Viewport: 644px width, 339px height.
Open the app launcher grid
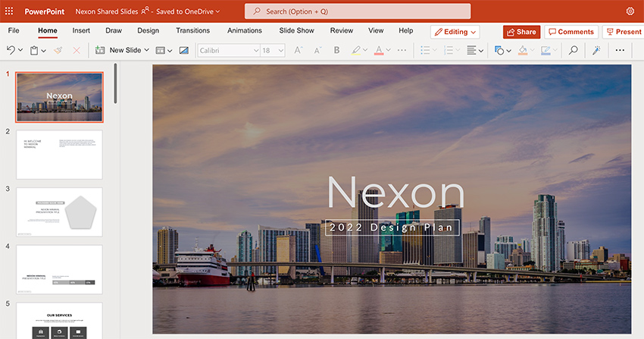pyautogui.click(x=8, y=11)
